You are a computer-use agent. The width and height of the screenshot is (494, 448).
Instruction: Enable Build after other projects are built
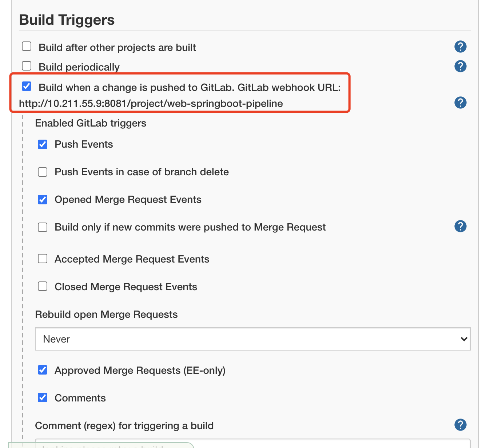[27, 46]
